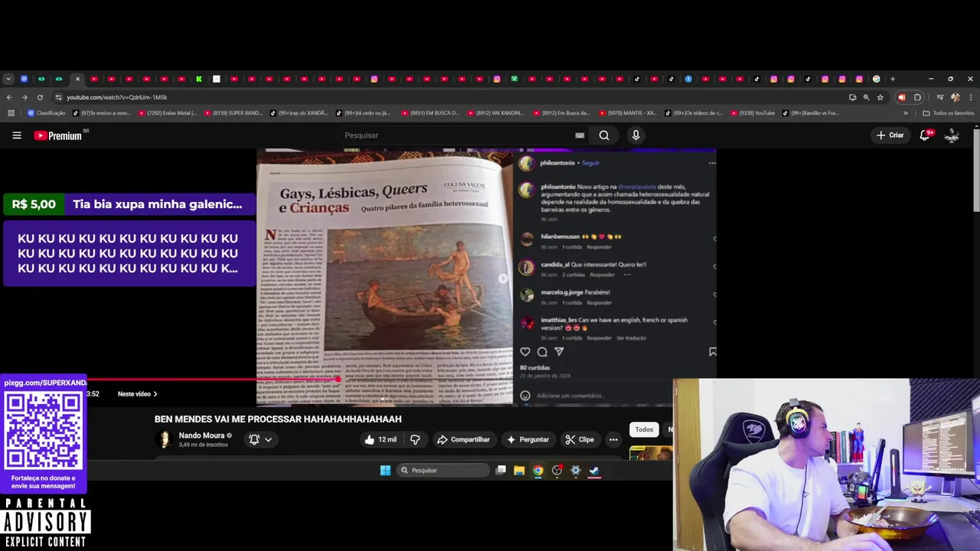Click the Instagram comment bubble icon
The image size is (980, 551).
pos(542,352)
